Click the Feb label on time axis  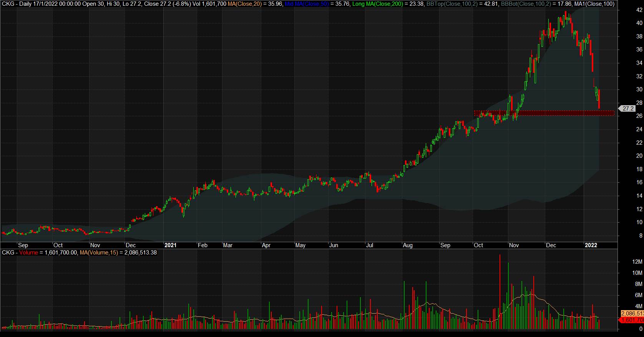tap(202, 245)
